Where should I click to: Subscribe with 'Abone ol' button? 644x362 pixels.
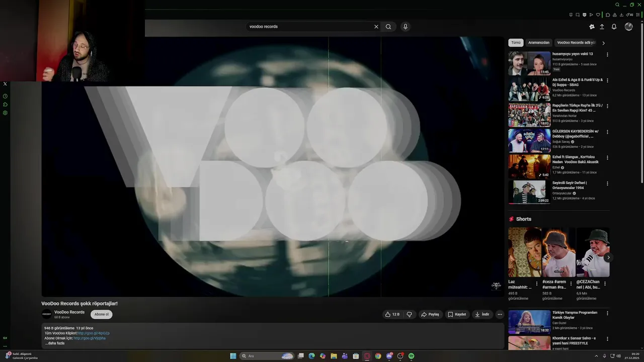coord(102,314)
